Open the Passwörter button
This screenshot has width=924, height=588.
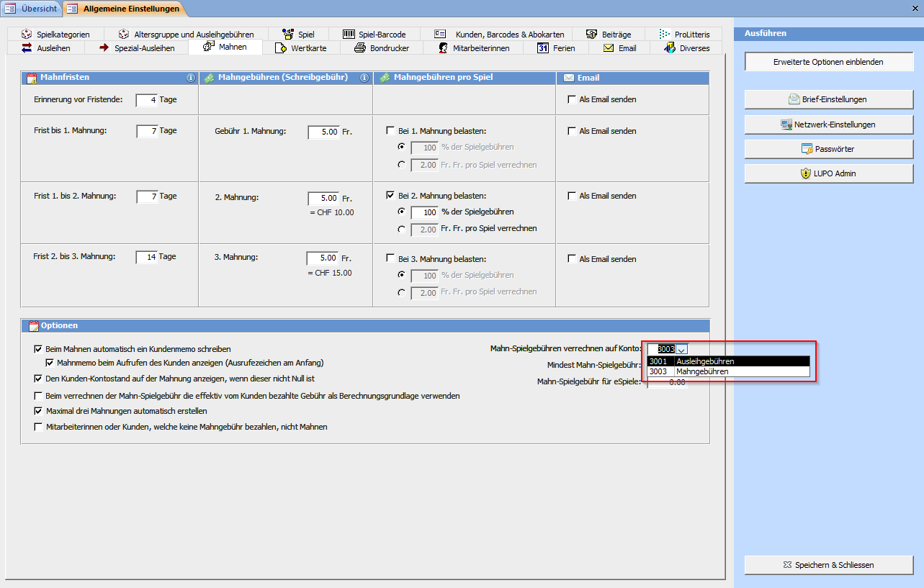828,149
